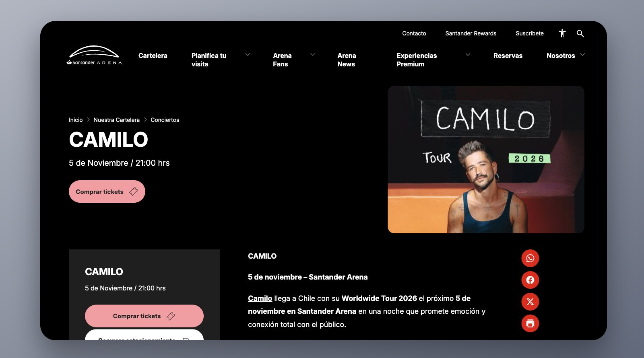Image resolution: width=644 pixels, height=358 pixels.
Task: Open Experiencias Premium menu
Action: 417,60
